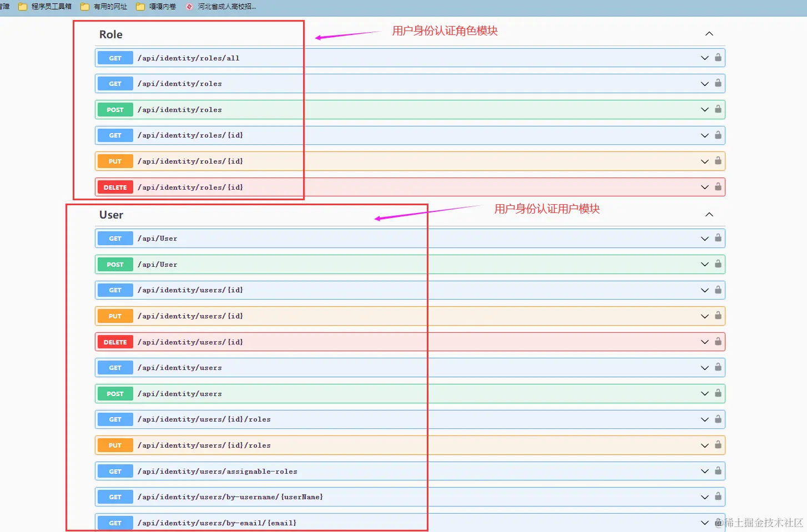Click the lock icon on GET /api/User
The image size is (807, 532).
[718, 238]
